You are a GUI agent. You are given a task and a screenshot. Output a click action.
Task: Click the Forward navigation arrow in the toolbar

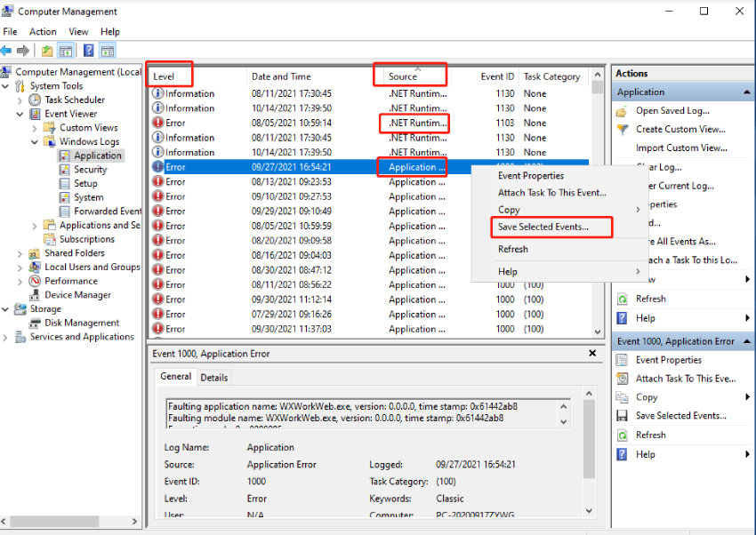[24, 50]
